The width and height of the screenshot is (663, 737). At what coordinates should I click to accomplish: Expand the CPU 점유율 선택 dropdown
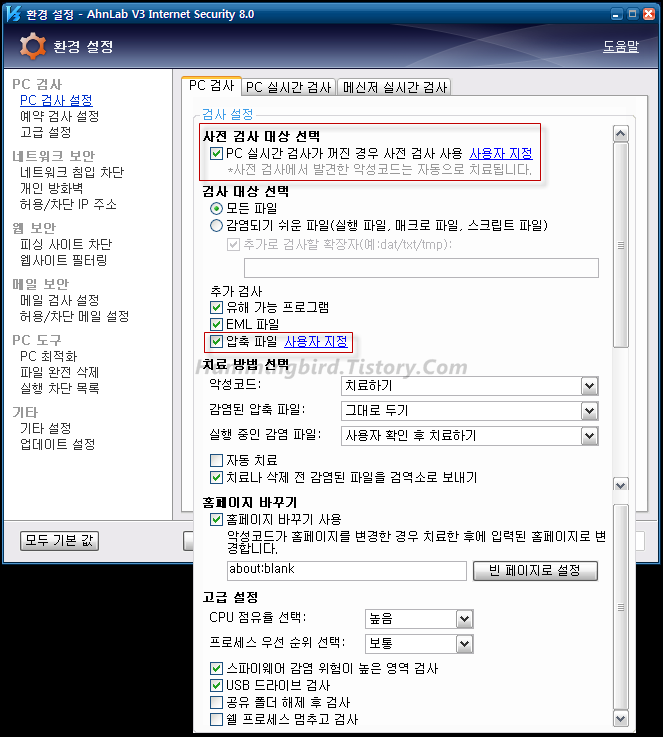click(x=463, y=619)
